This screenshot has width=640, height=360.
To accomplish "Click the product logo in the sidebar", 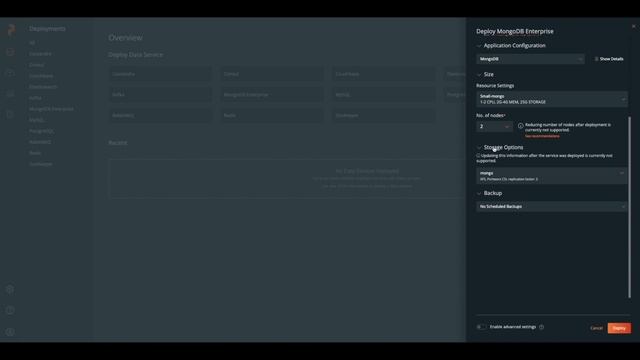I will pyautogui.click(x=11, y=29).
